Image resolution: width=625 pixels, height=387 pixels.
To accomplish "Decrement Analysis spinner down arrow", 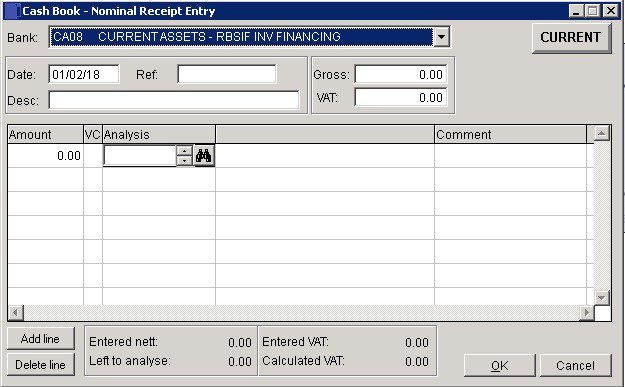I will tap(184, 161).
